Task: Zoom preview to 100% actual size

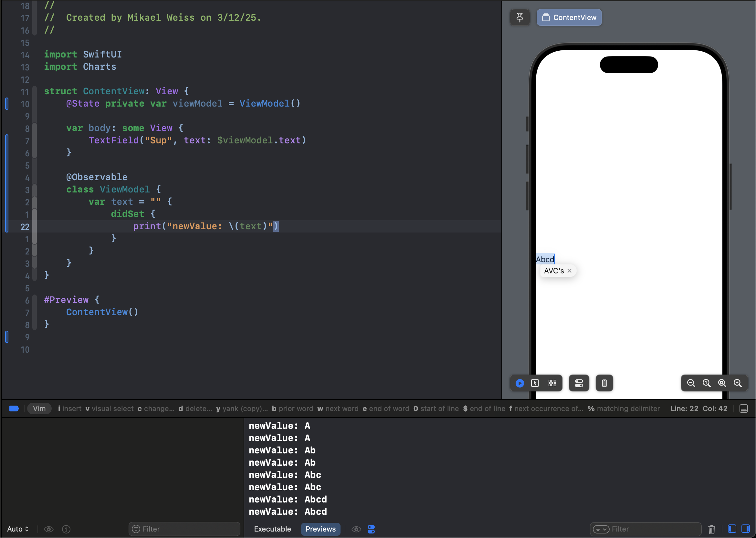Action: tap(706, 383)
